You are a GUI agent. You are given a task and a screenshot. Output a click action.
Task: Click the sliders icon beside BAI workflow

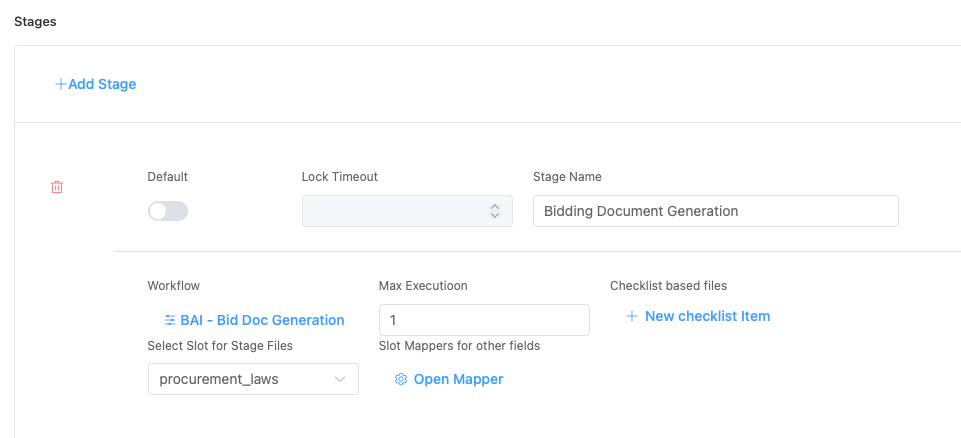pos(170,320)
